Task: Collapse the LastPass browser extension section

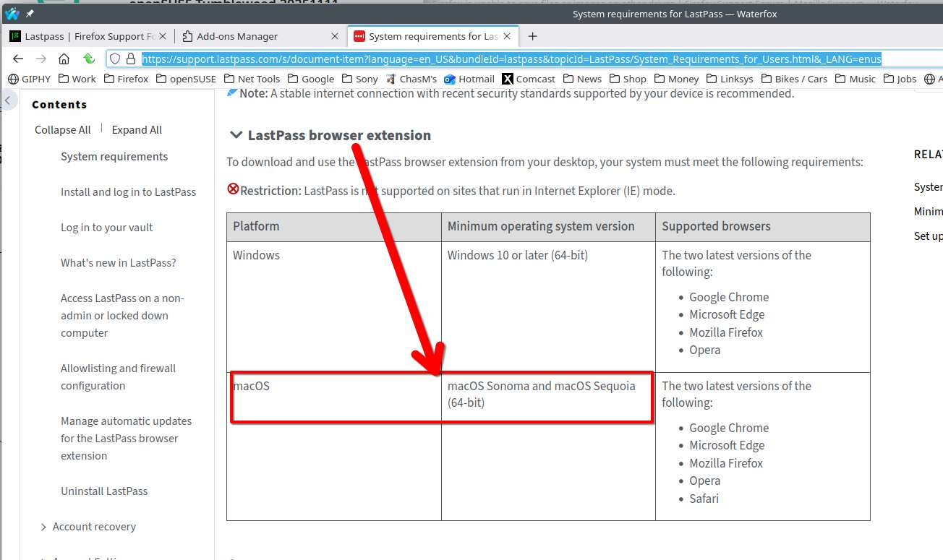Action: coord(236,135)
